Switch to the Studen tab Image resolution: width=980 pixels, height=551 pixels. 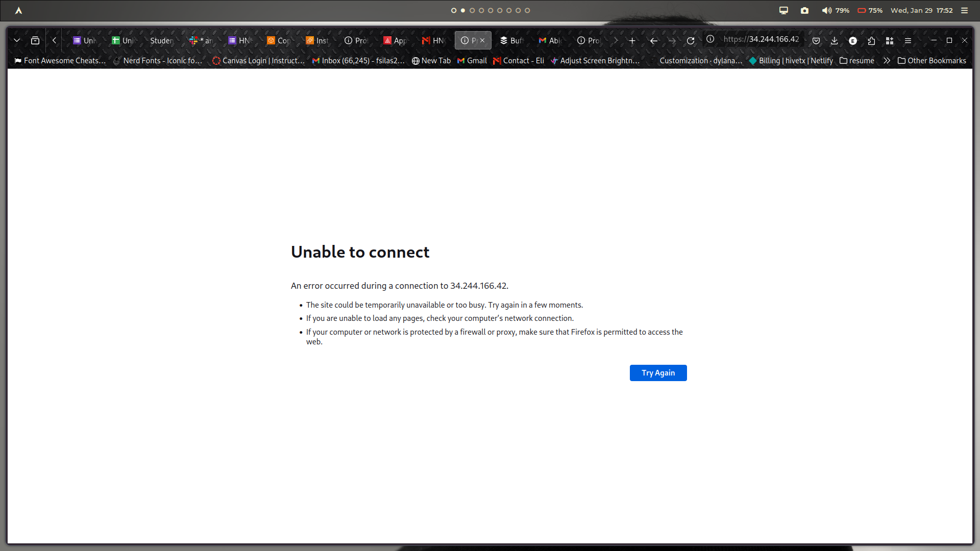tap(161, 41)
